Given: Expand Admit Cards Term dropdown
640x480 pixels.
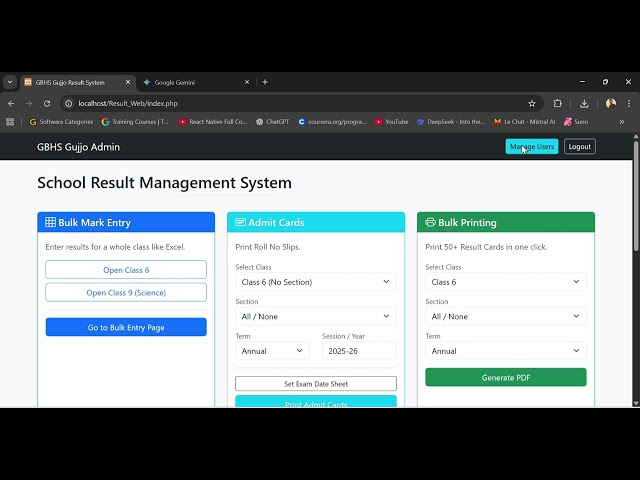Looking at the screenshot, I should [272, 351].
